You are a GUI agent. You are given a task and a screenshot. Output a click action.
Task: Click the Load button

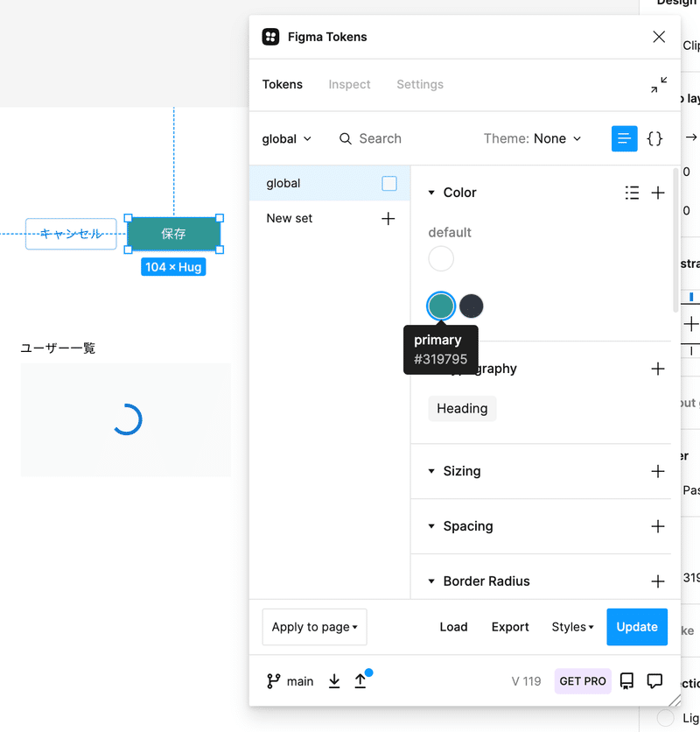(453, 627)
